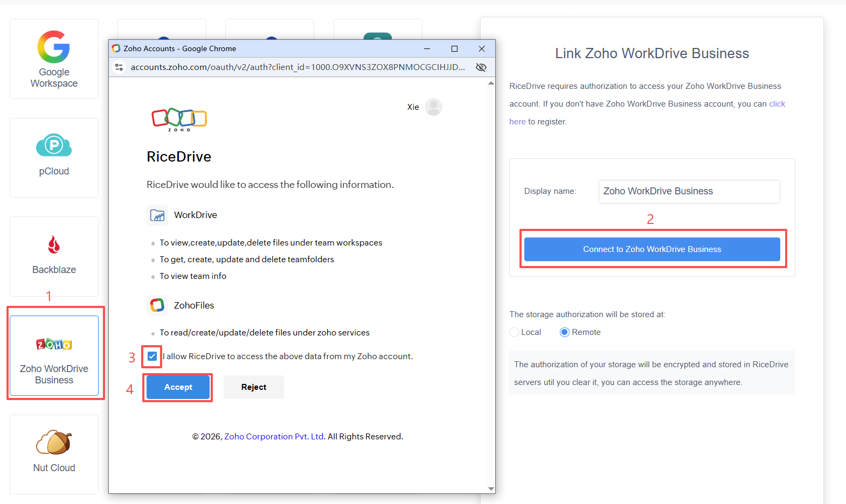
Task: Click 'The storage authorization will be stored at:' text
Action: tap(587, 314)
